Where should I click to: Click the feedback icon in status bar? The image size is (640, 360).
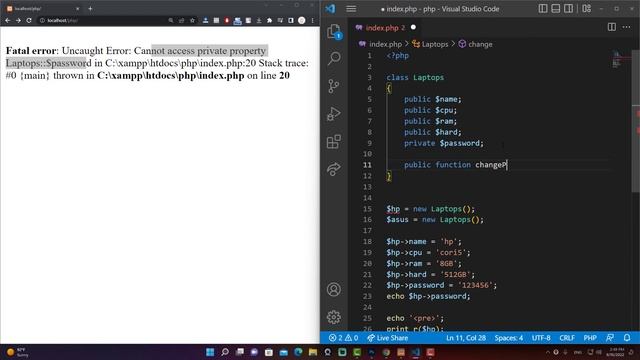click(x=610, y=338)
